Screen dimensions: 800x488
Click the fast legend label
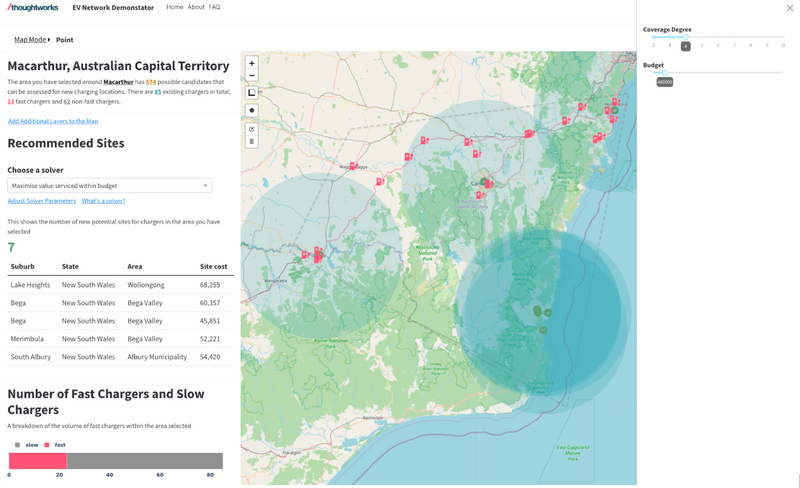60,445
